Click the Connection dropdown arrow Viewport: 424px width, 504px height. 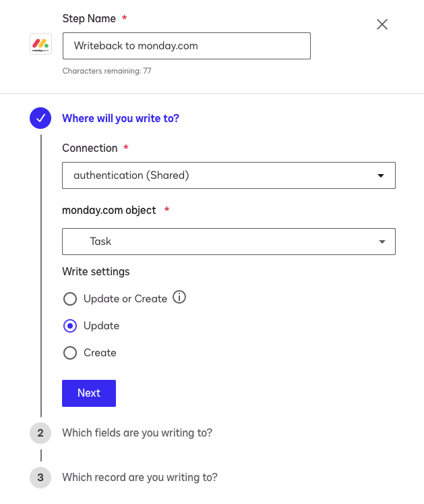381,175
